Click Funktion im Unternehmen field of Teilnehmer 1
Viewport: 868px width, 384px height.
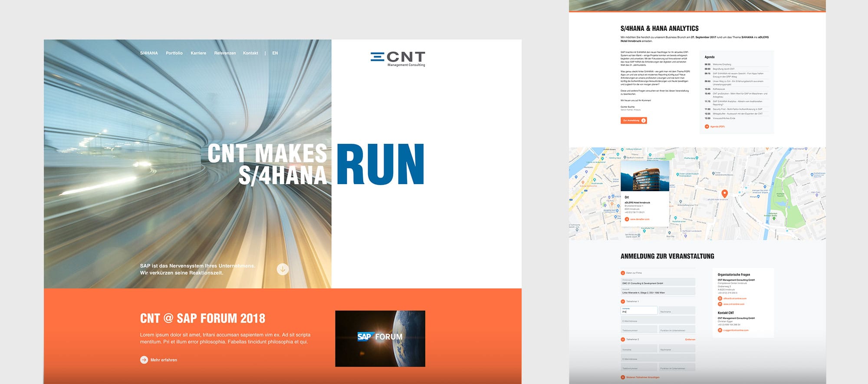coord(677,329)
